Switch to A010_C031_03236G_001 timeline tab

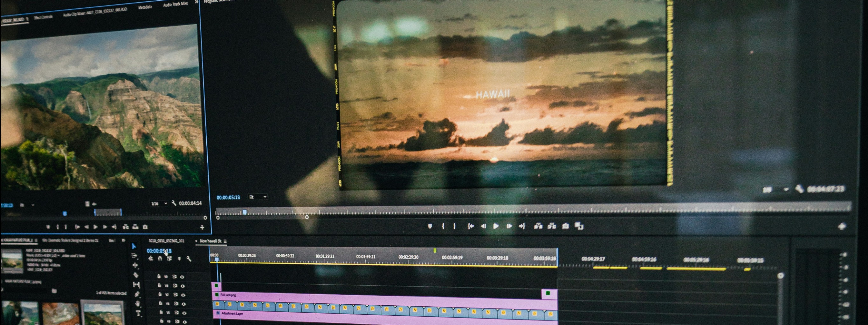tap(167, 241)
